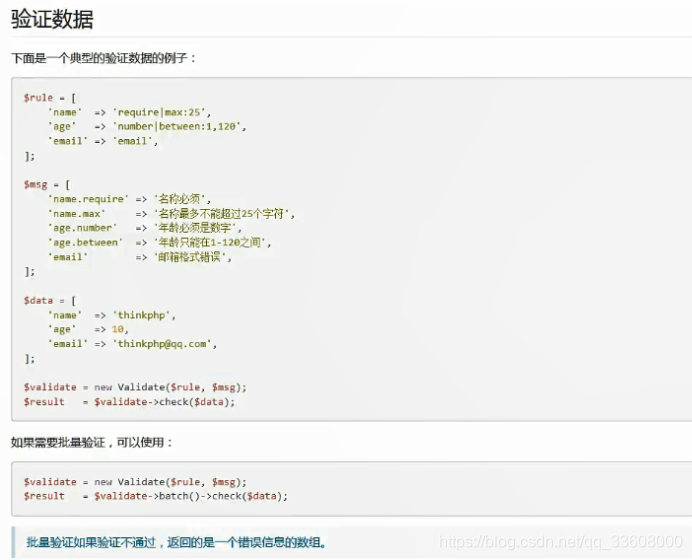Screen dimensions: 692x560
Task: Click the data line 'name' => 'thinkphp'
Action: point(112,315)
